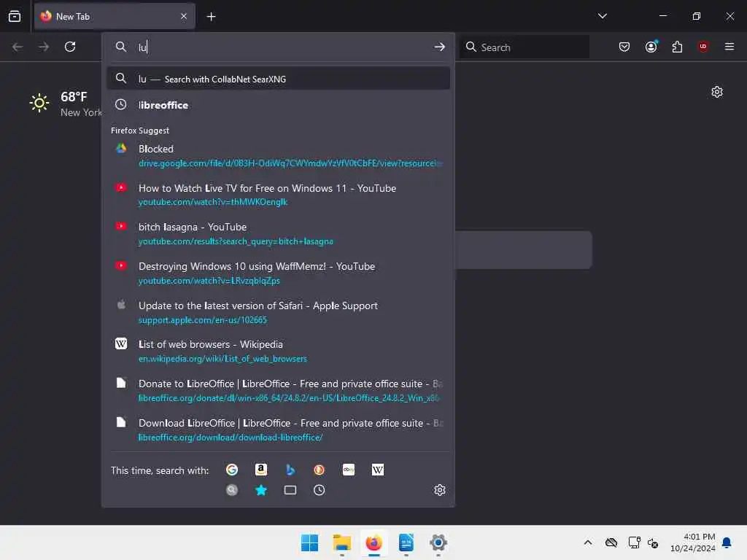Search this time with eBay
Image resolution: width=747 pixels, height=560 pixels.
tap(348, 470)
